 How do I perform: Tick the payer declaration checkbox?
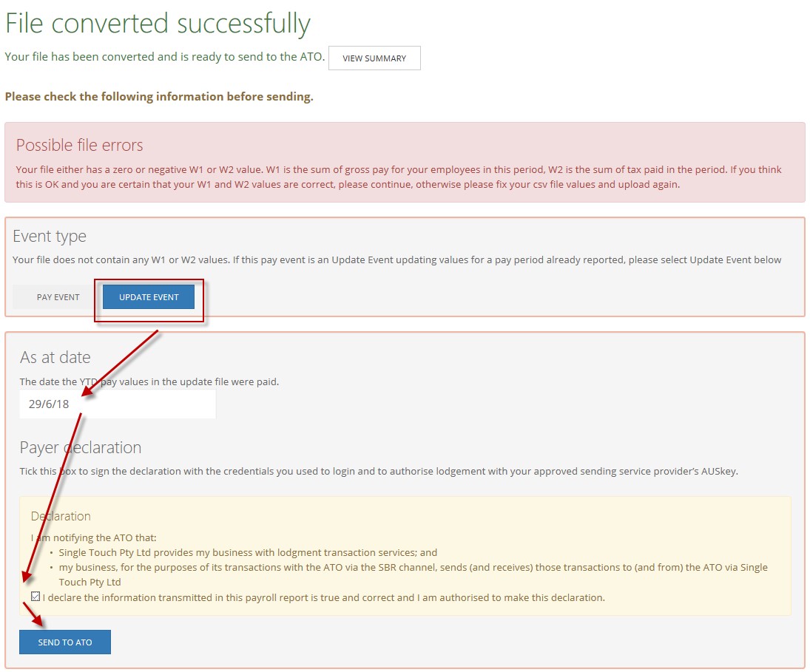click(36, 597)
